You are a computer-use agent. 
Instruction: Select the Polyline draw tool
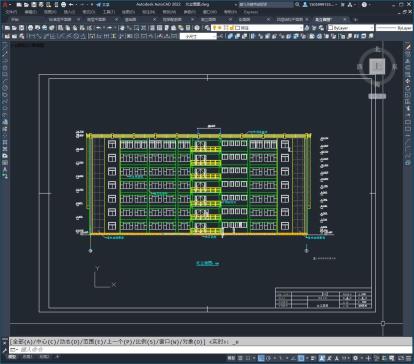click(x=5, y=61)
